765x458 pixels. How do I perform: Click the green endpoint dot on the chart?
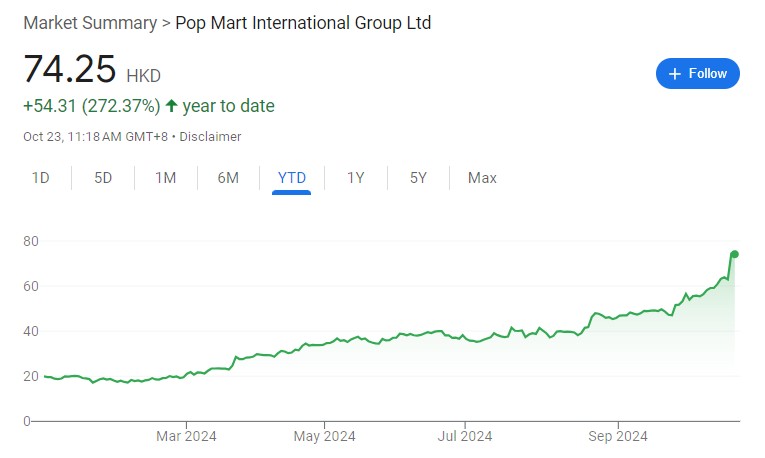tap(734, 254)
